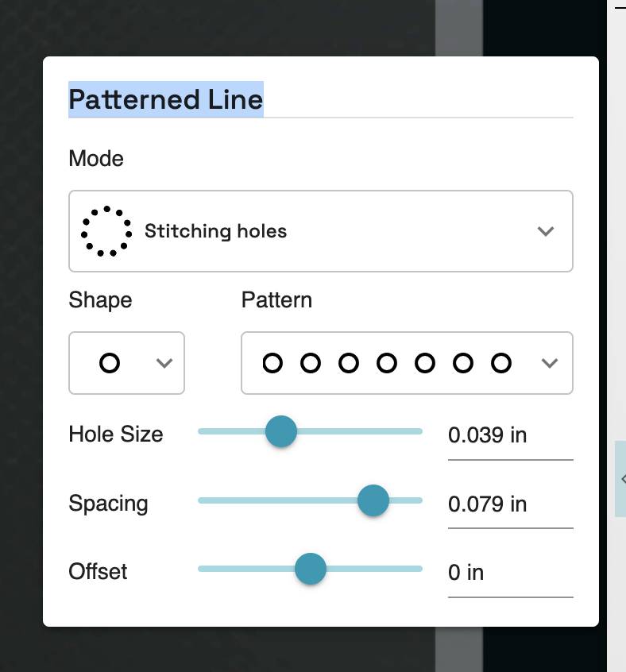
Task: Expand the Pattern dropdown chevron
Action: [549, 363]
